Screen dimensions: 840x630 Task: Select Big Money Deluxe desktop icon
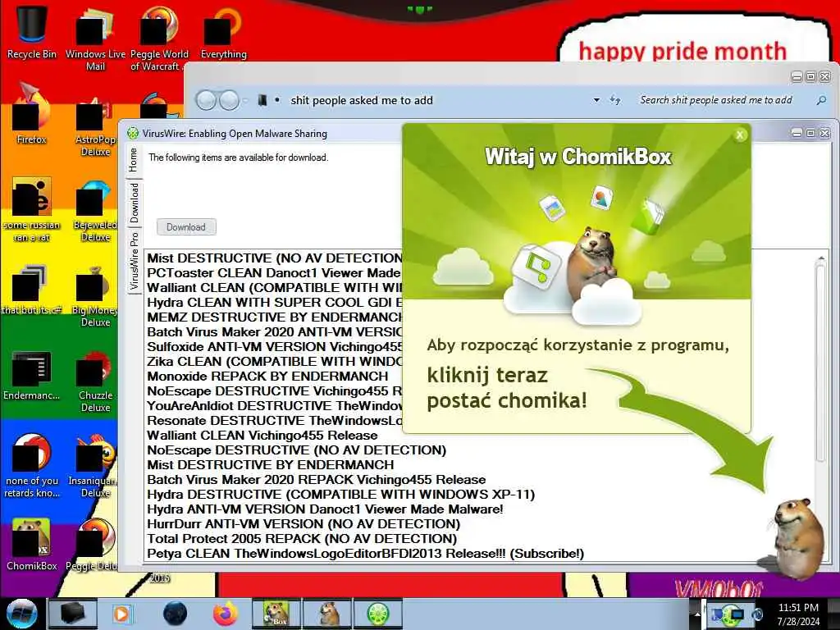(95, 297)
